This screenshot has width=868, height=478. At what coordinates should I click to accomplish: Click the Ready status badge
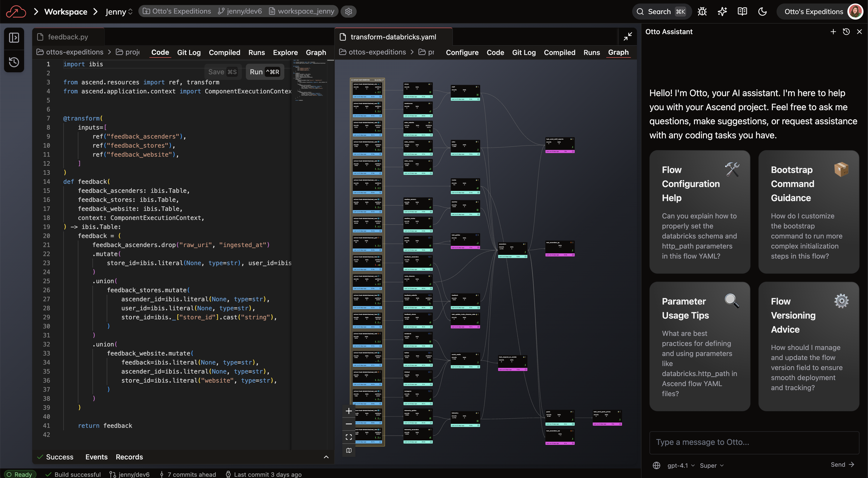tap(20, 474)
